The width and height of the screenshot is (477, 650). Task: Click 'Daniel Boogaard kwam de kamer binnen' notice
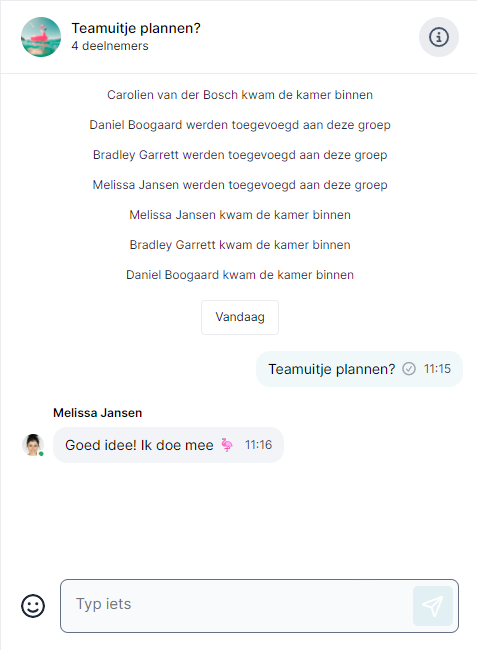tap(240, 275)
